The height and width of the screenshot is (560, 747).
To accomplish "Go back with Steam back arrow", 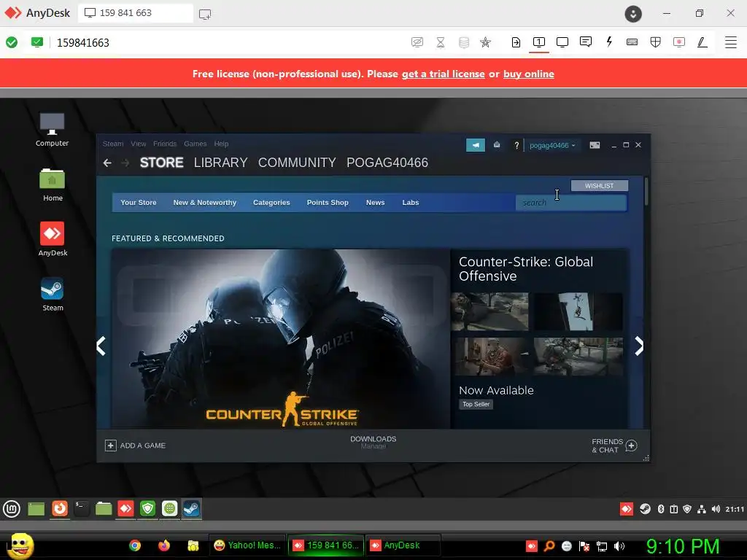I will 107,163.
